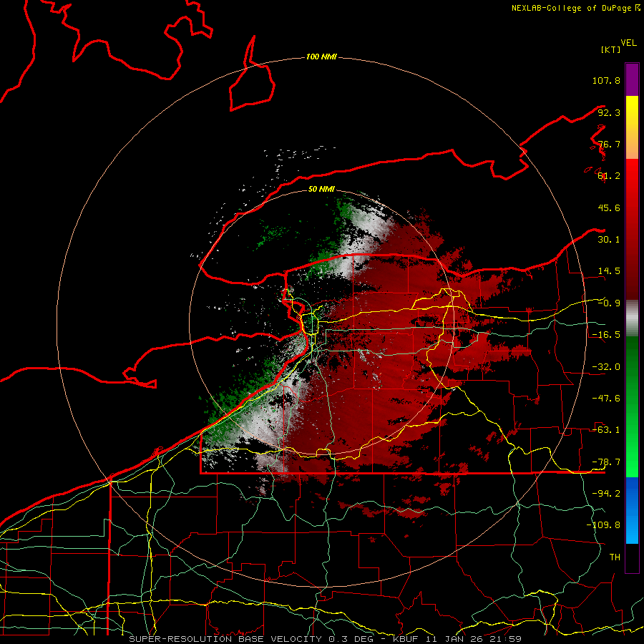Click the 92.3 velocity scale value

point(609,112)
